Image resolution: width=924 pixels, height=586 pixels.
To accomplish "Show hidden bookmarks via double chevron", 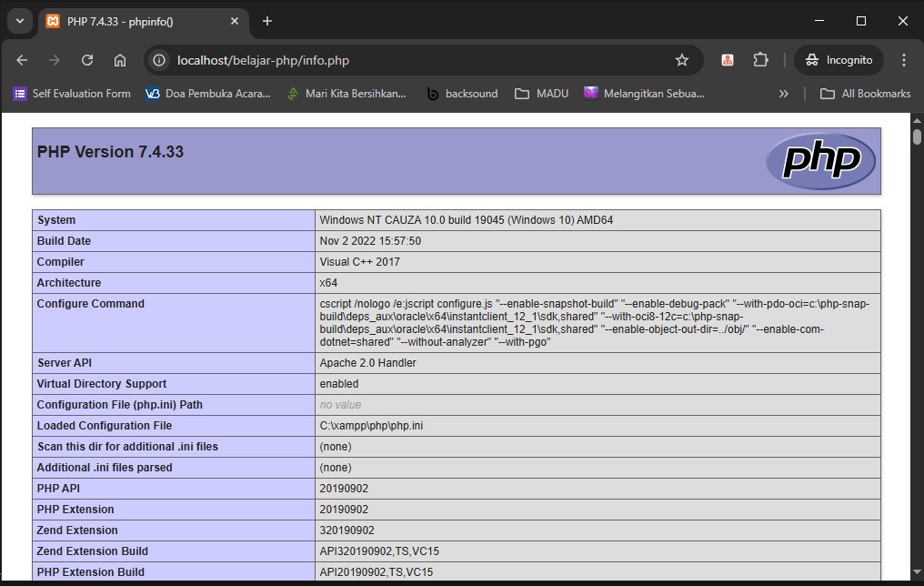I will coord(783,94).
